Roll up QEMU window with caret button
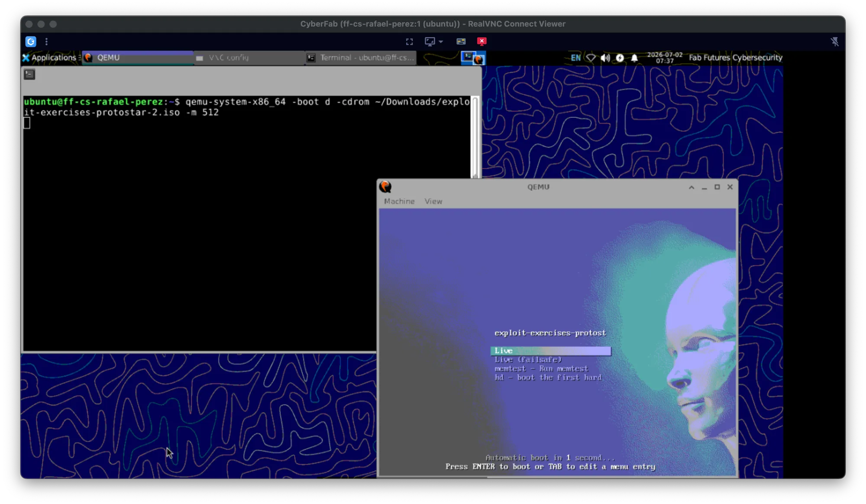The height and width of the screenshot is (504, 866). (x=692, y=187)
